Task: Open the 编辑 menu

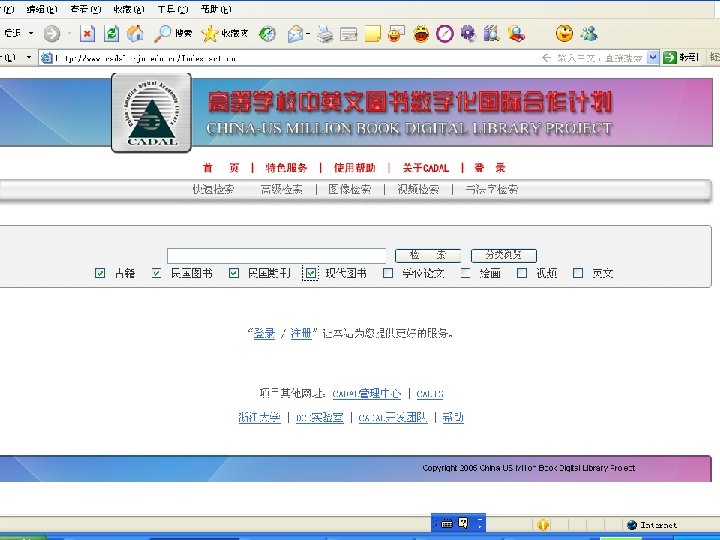Action: (41, 9)
